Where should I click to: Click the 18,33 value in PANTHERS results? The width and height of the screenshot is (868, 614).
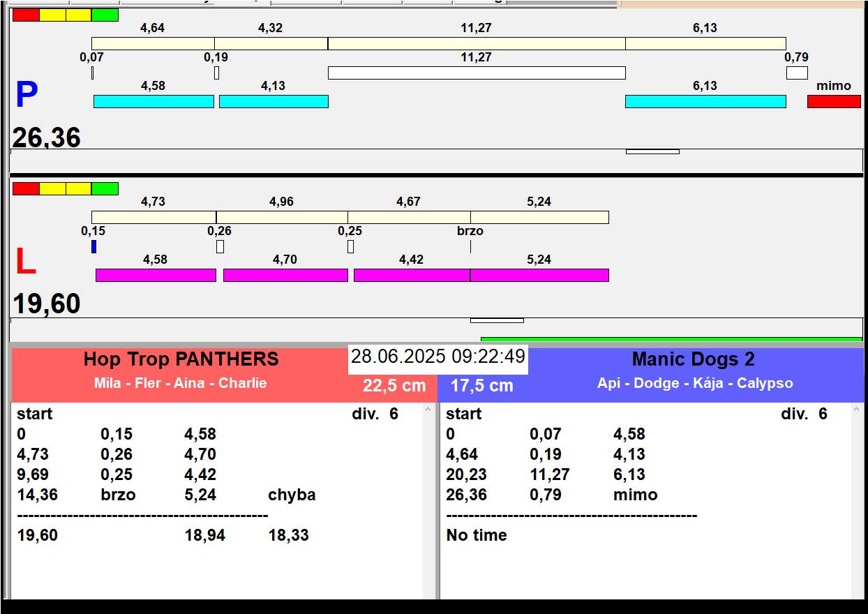click(x=288, y=535)
